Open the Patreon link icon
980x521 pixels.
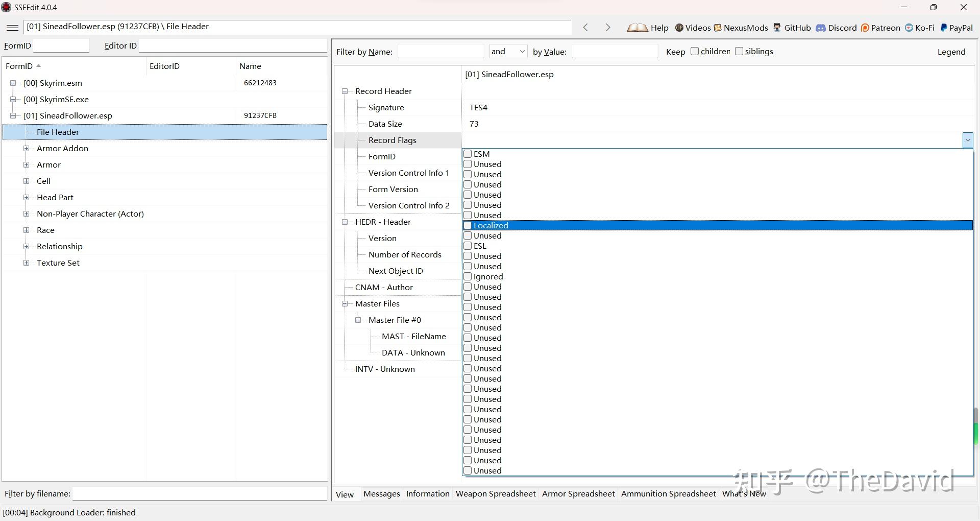(865, 28)
